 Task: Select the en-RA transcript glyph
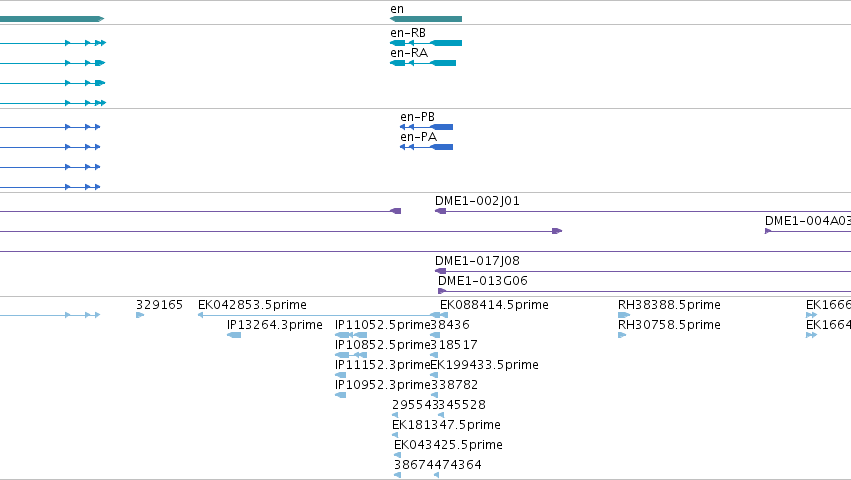(x=423, y=63)
